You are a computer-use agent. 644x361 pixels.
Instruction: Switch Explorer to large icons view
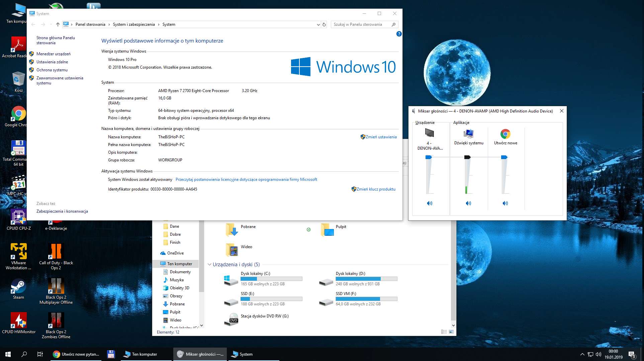(x=451, y=332)
